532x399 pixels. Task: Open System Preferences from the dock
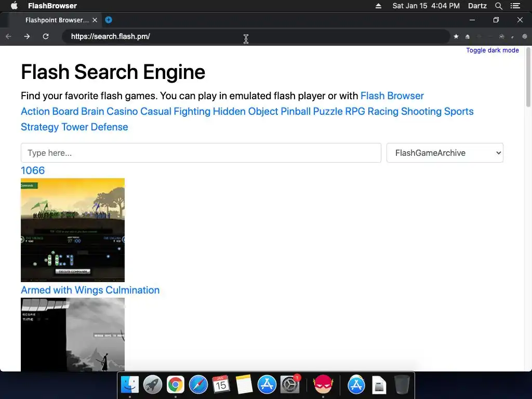290,385
